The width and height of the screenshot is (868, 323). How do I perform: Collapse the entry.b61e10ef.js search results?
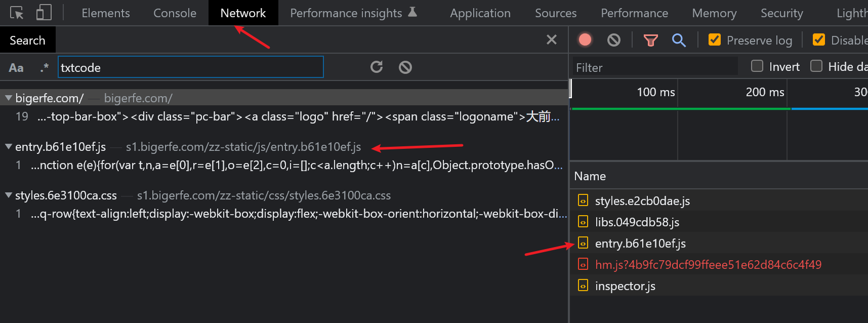[9, 147]
